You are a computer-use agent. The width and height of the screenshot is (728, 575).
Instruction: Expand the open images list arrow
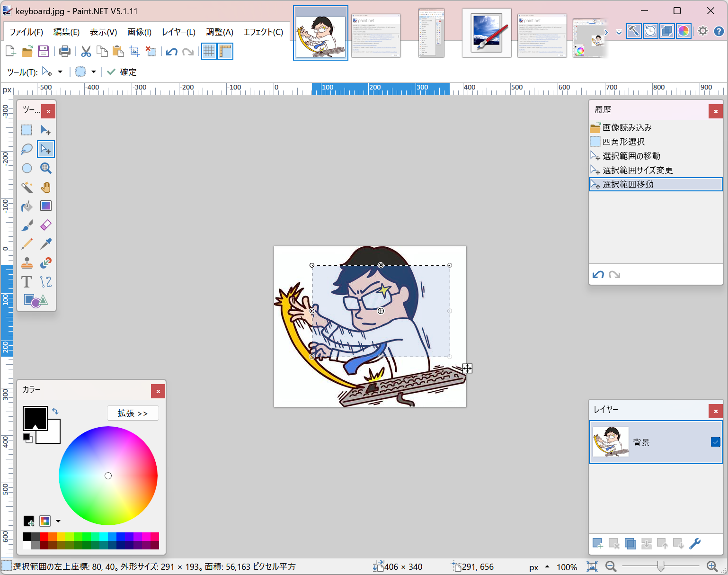619,32
